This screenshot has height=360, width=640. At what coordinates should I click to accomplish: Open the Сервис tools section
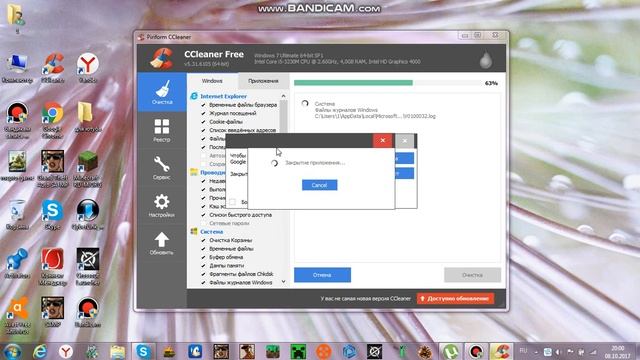[162, 168]
